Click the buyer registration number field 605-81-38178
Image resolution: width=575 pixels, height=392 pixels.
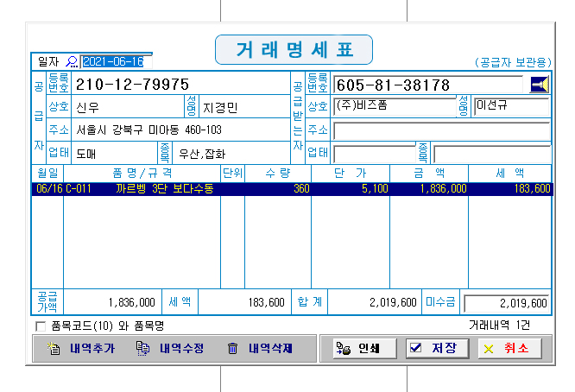(428, 85)
